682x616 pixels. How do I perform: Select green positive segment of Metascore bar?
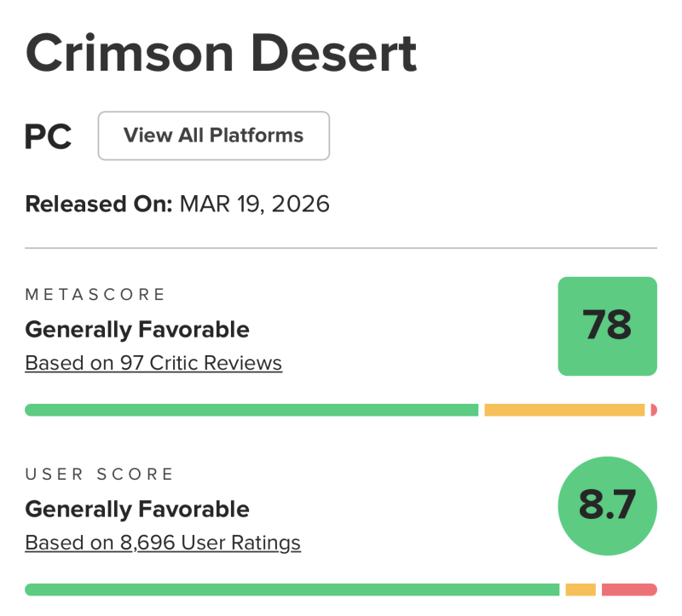pyautogui.click(x=251, y=410)
